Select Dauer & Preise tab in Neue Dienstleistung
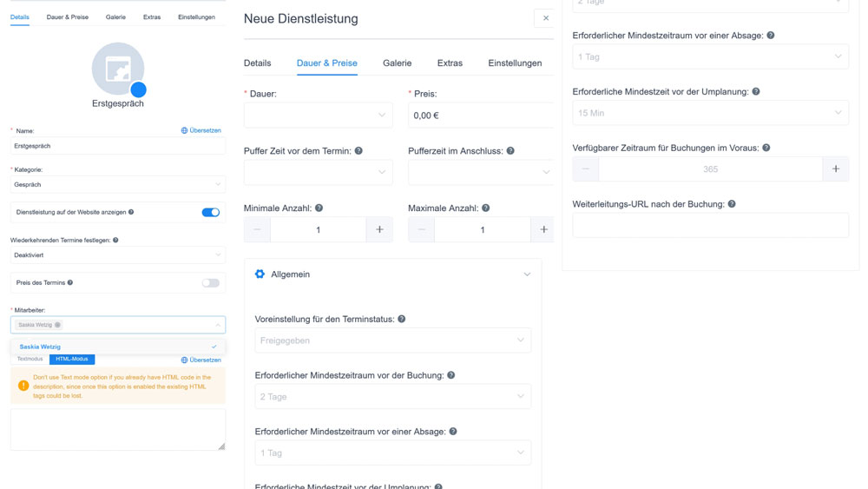868x489 pixels. pos(327,63)
